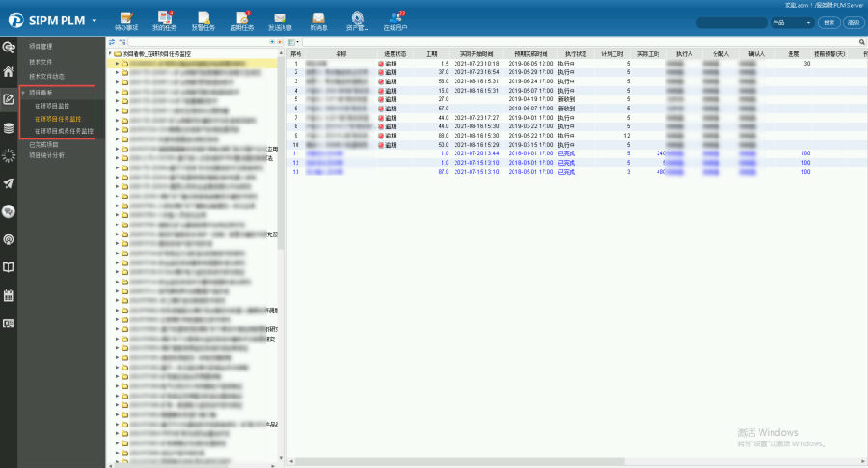Open 在研项目成员任务监控 submenu item

point(64,132)
